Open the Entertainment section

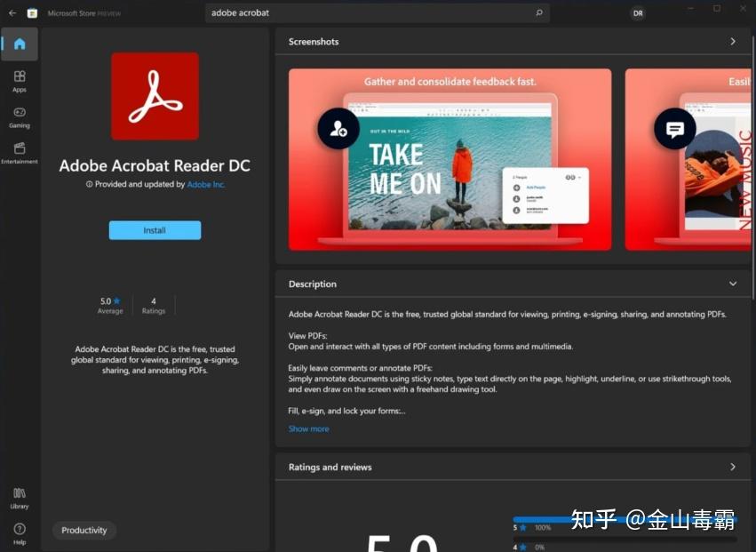click(20, 153)
